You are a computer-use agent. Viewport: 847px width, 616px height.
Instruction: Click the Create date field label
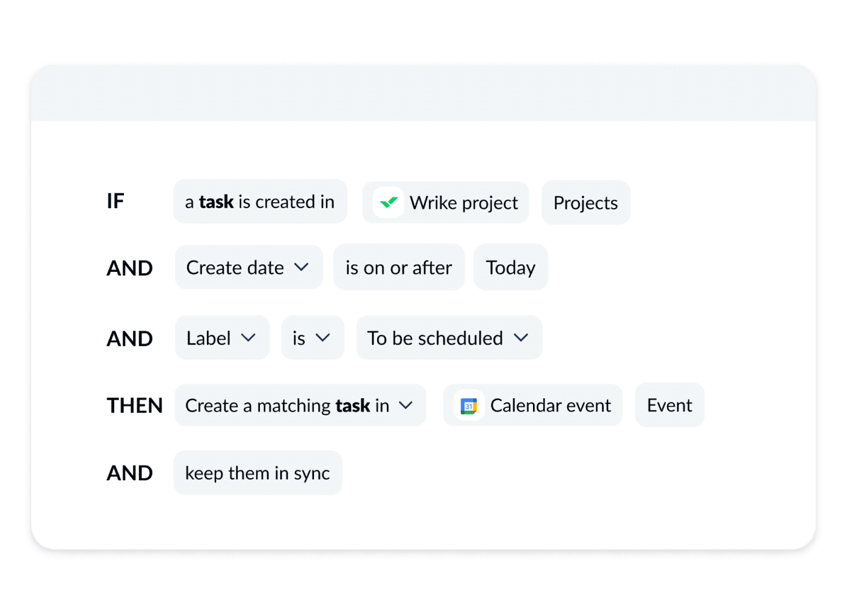[x=235, y=268]
